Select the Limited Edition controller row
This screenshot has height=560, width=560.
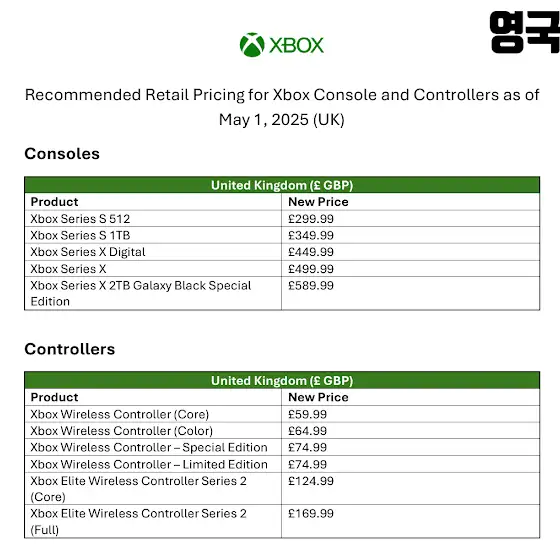point(282,464)
